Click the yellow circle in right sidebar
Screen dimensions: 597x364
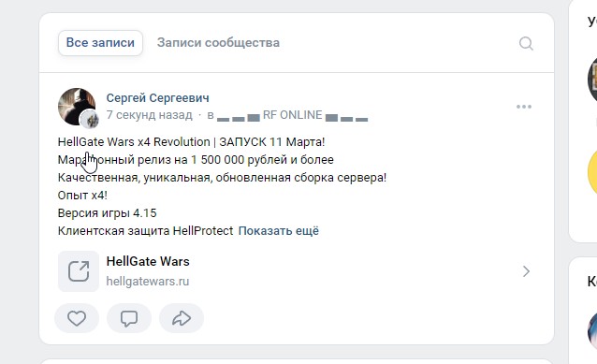coord(592,172)
